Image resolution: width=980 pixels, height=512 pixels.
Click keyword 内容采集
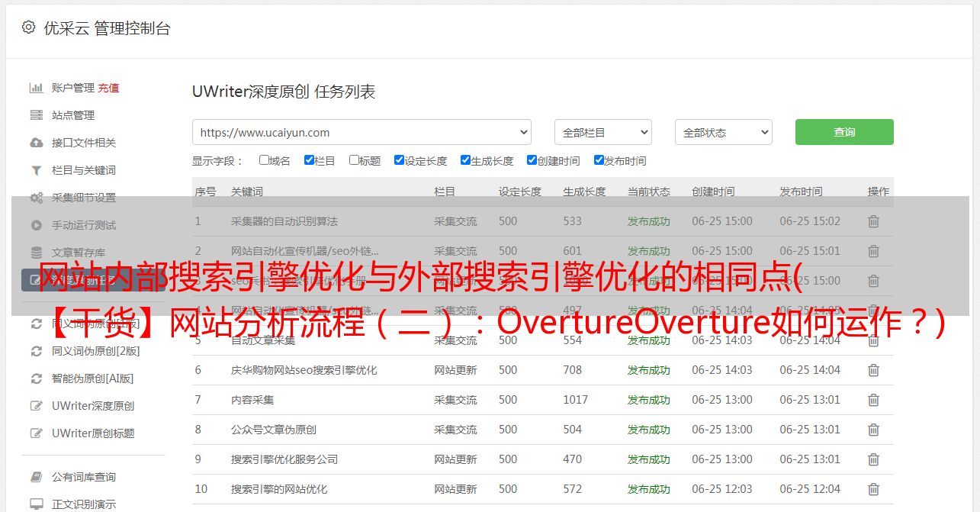tap(252, 400)
